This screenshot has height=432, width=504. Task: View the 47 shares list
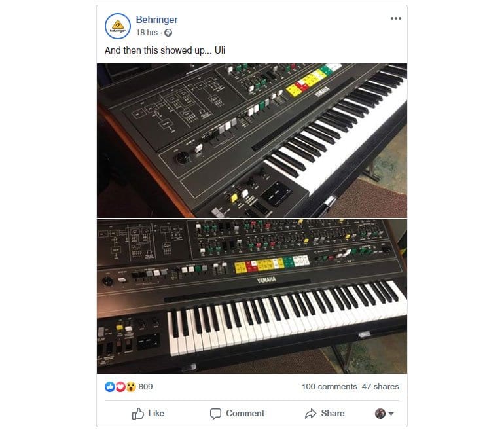[380, 387]
